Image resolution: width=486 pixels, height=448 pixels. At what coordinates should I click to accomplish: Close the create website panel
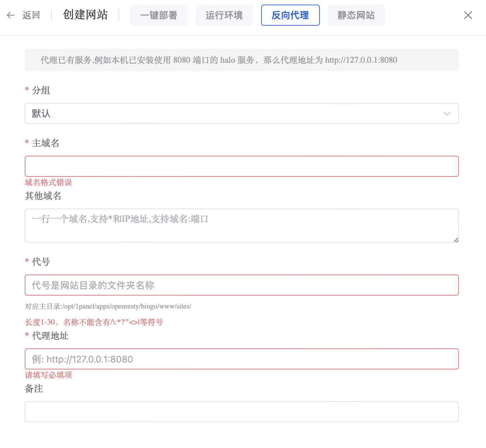click(468, 15)
